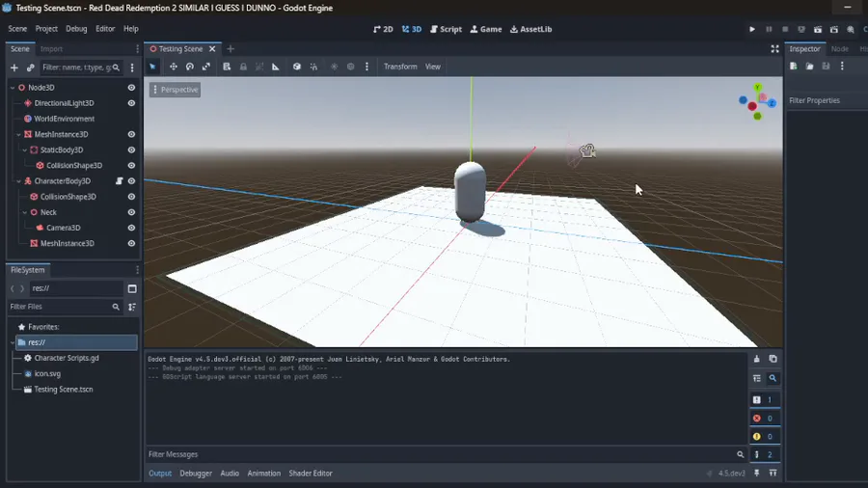The width and height of the screenshot is (868, 488).
Task: Toggle warning messages filter showing 0
Action: tap(765, 437)
